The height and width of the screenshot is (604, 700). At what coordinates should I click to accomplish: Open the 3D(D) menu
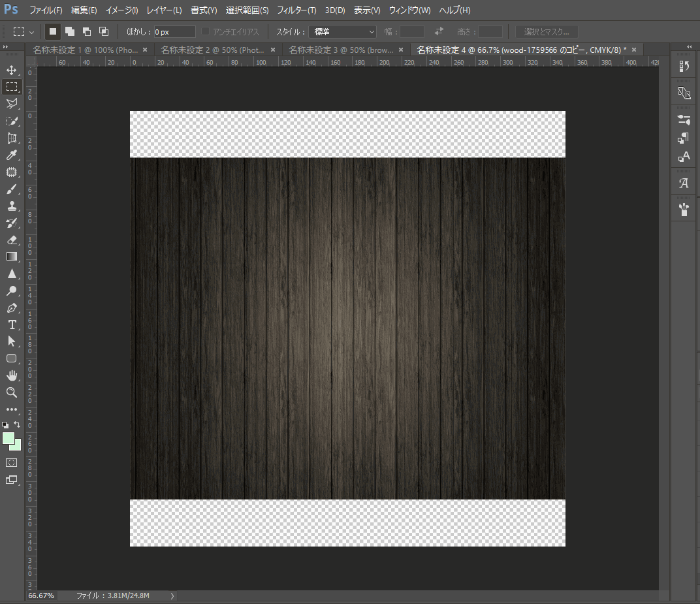[x=335, y=10]
